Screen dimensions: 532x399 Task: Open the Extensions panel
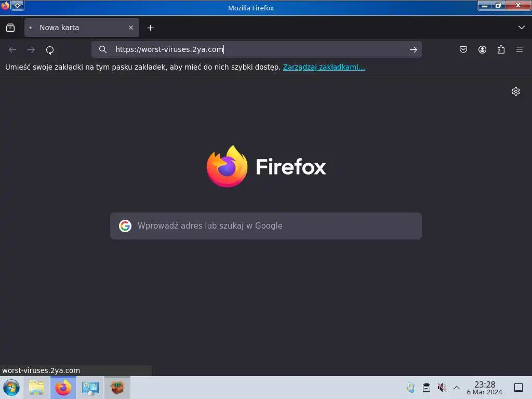click(x=501, y=49)
